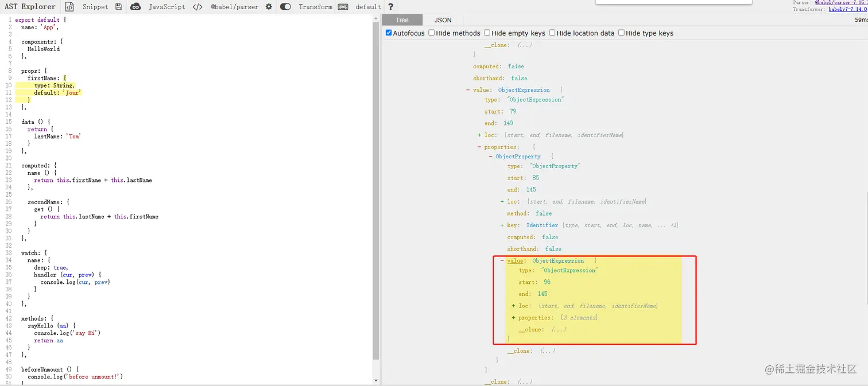Click the save floppy-disk icon
Screen dimensions: 868x386
pyautogui.click(x=118, y=7)
